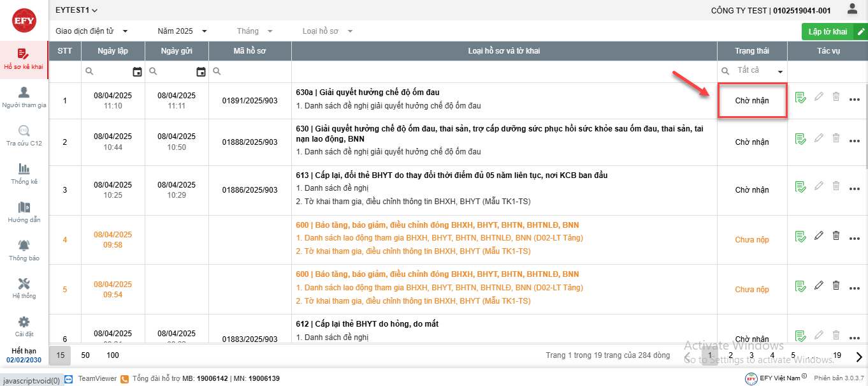The height and width of the screenshot is (386, 868).
Task: Click edit pencil for record 01888/2025/903
Action: 819,138
